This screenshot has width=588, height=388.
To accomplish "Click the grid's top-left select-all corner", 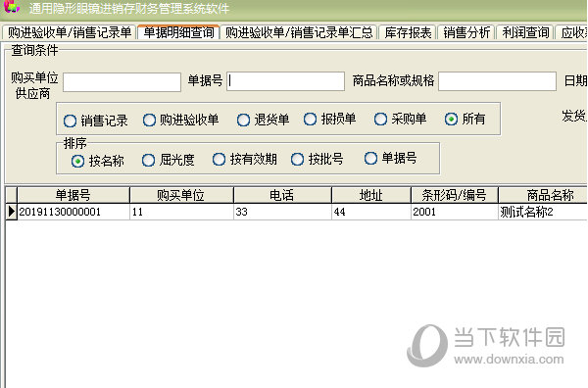I will [11, 195].
